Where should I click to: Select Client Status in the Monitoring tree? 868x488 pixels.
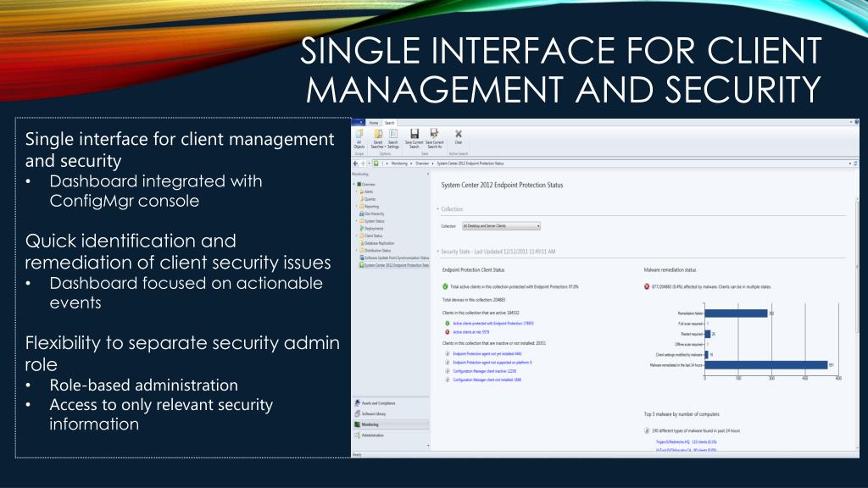pyautogui.click(x=373, y=236)
